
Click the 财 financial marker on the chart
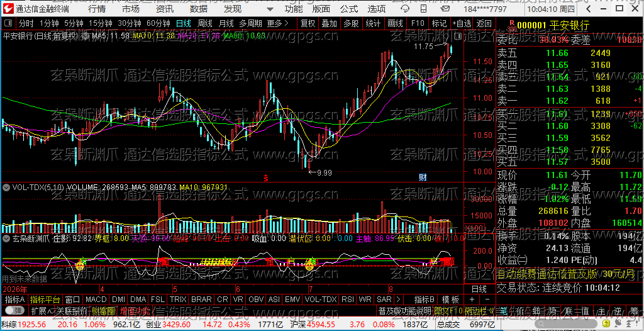(423, 177)
